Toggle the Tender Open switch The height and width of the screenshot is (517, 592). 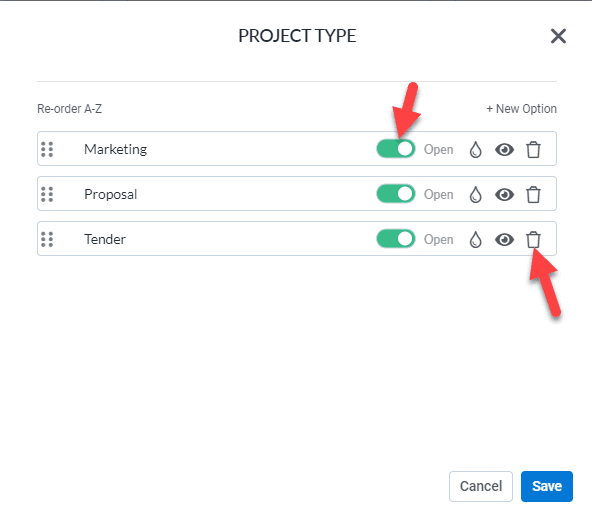[396, 239]
